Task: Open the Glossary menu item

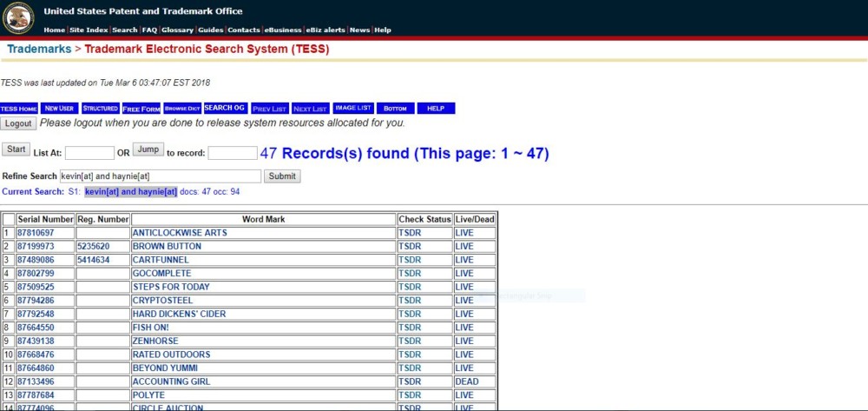Action: click(x=177, y=30)
